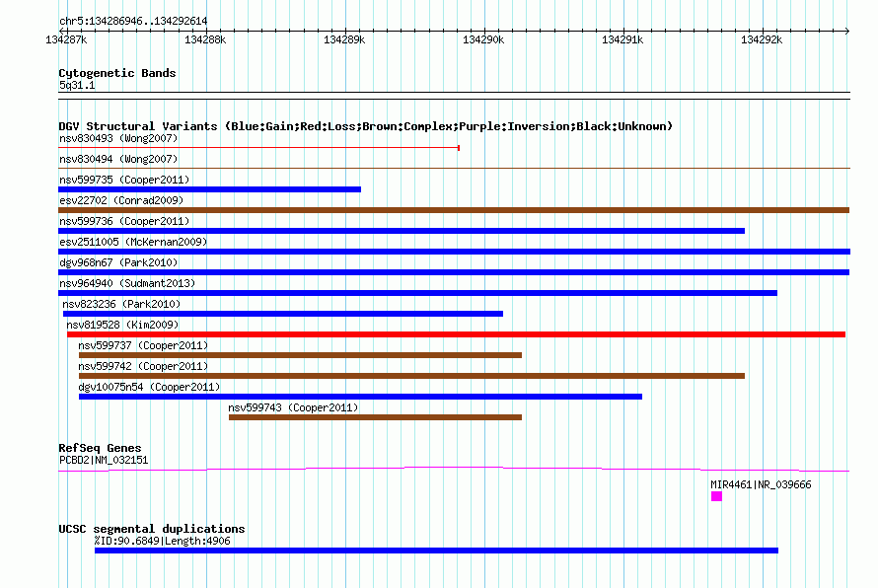Select the esv22702 (Conrad2009) label text
The image size is (878, 588).
pyautogui.click(x=121, y=200)
